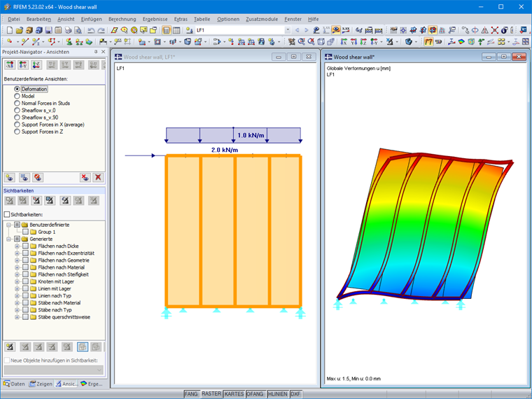Select Support Forces in X (average) view
532x399 pixels.
tap(17, 125)
